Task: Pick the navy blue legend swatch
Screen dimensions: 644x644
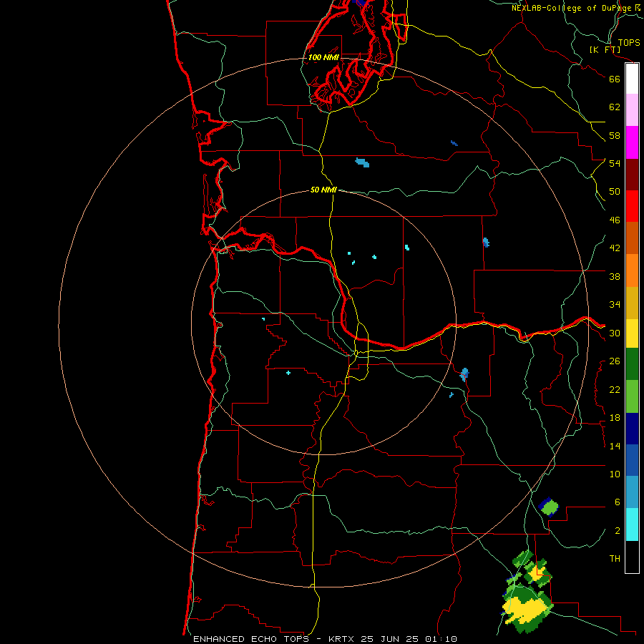Action: tap(632, 429)
